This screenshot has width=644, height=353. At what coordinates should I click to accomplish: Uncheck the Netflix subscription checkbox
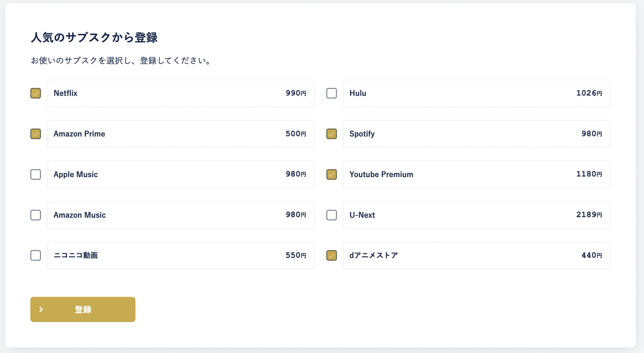pos(36,93)
